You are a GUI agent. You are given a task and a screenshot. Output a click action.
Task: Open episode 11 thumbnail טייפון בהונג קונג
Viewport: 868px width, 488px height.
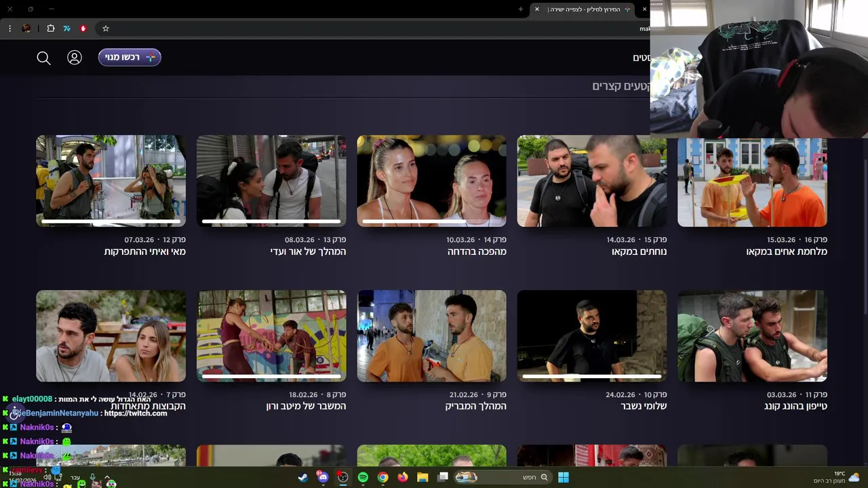click(752, 336)
